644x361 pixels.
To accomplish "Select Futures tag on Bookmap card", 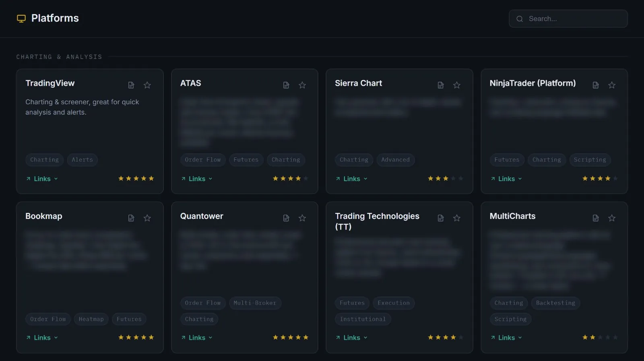I will coord(129,319).
